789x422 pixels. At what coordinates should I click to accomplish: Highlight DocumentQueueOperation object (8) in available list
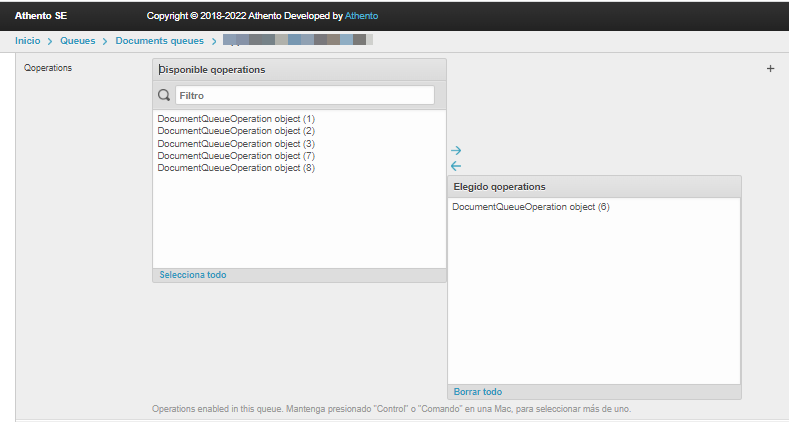coord(236,168)
